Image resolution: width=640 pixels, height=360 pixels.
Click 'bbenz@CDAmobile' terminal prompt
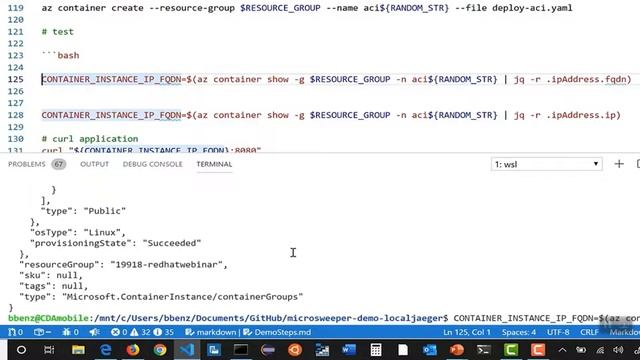[x=48, y=318]
